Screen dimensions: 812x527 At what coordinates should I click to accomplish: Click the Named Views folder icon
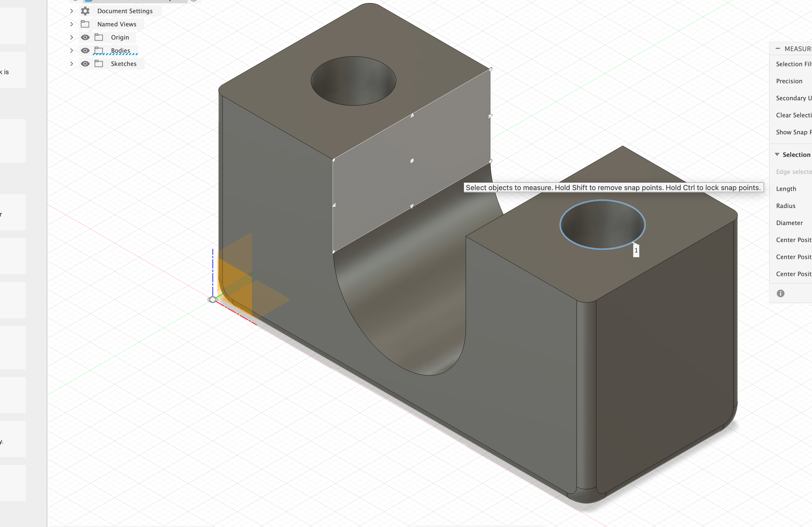click(x=85, y=24)
